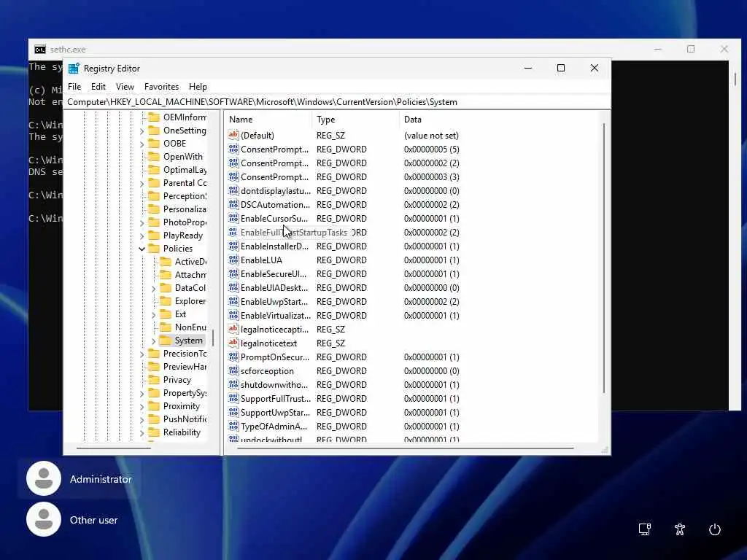This screenshot has width=747, height=560.
Task: Click the Explorer folder icon in tree
Action: 165,301
